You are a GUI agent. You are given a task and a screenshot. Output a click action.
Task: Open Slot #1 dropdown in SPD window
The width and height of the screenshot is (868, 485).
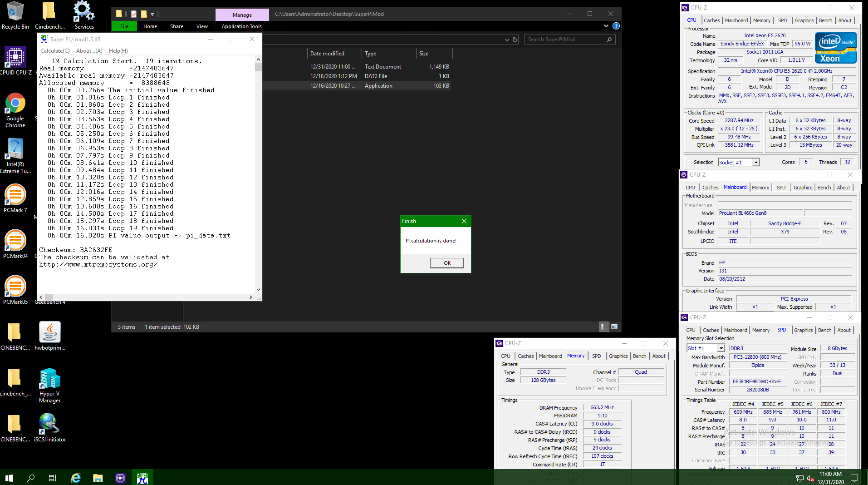721,348
